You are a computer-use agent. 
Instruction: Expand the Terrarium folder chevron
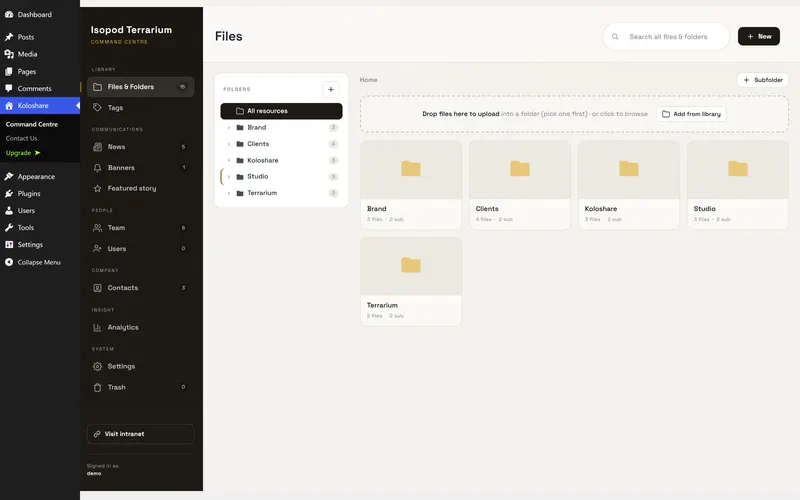click(229, 193)
